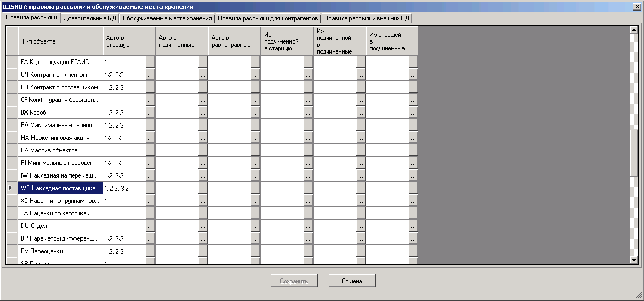Open ellipsis in Авто в старшую for EA Код продукции ЕГАИС
The height and width of the screenshot is (301, 644).
(x=150, y=62)
